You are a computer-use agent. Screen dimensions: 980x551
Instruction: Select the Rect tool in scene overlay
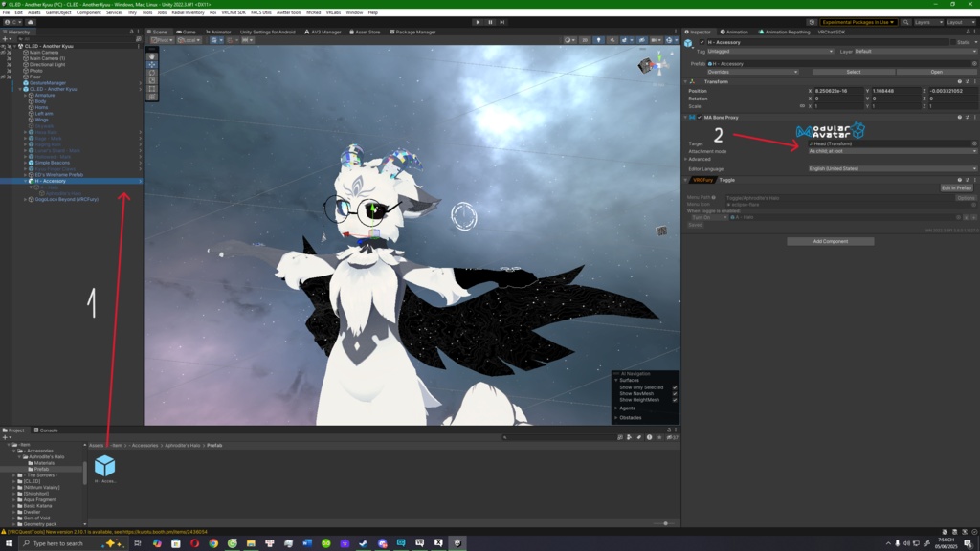tap(152, 89)
